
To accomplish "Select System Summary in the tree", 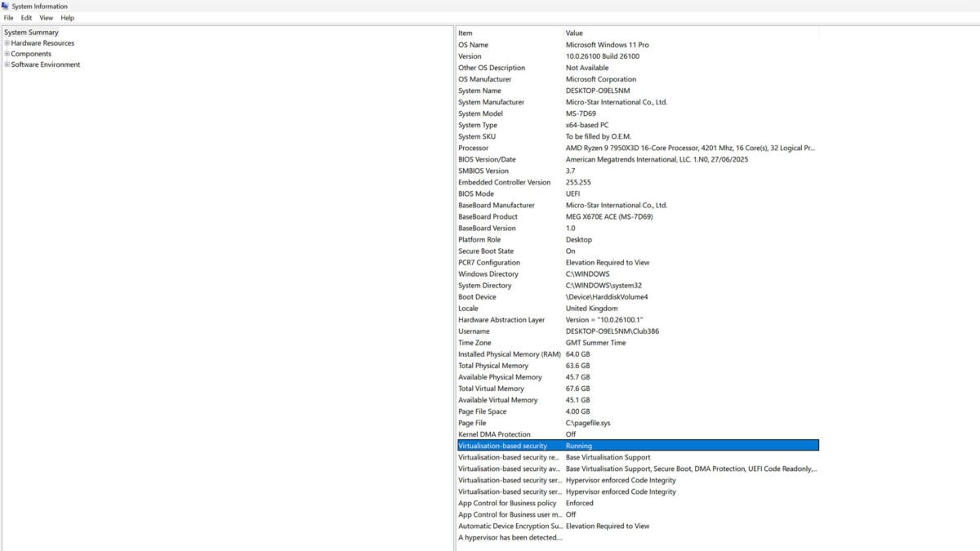I will click(x=31, y=33).
